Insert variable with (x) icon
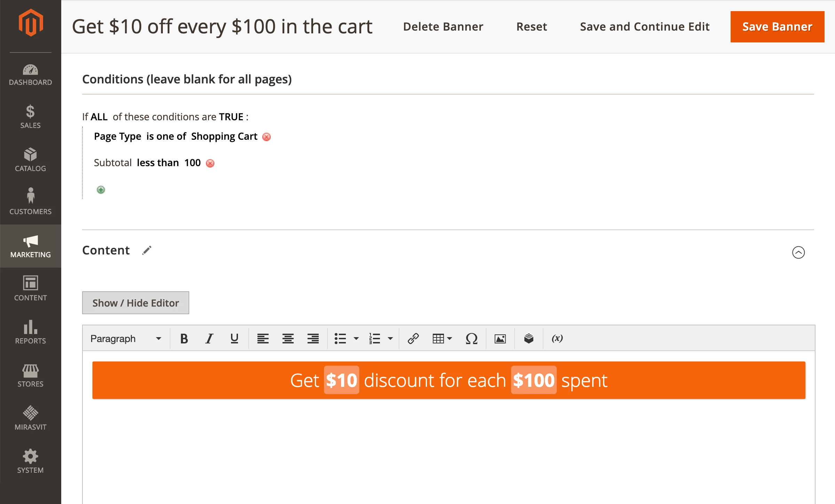 point(557,339)
